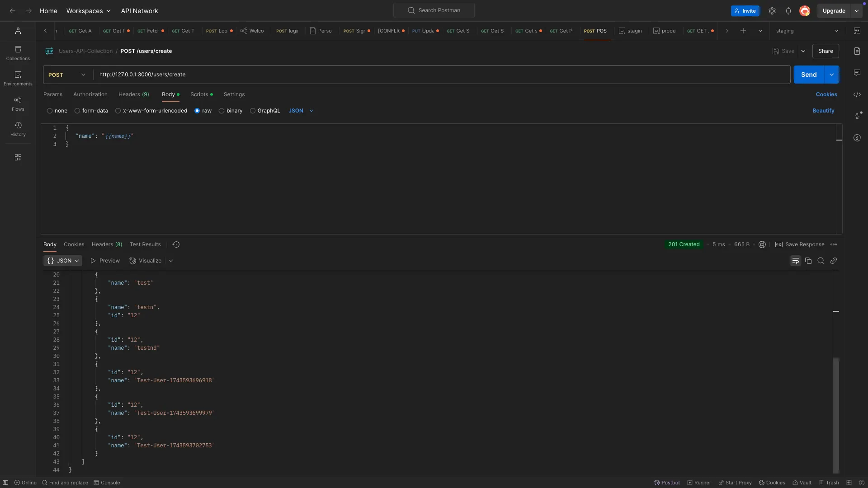The height and width of the screenshot is (488, 868).
Task: Search within the response body
Action: click(821, 261)
